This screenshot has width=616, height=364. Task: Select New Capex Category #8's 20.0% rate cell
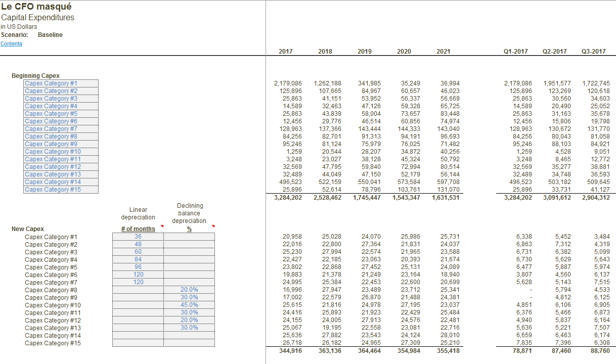coord(189,290)
